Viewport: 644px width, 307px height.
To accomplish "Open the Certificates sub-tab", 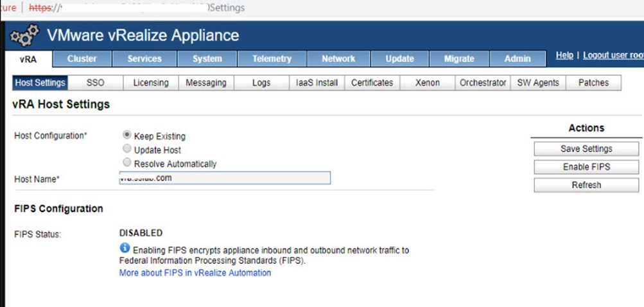I will tap(372, 83).
